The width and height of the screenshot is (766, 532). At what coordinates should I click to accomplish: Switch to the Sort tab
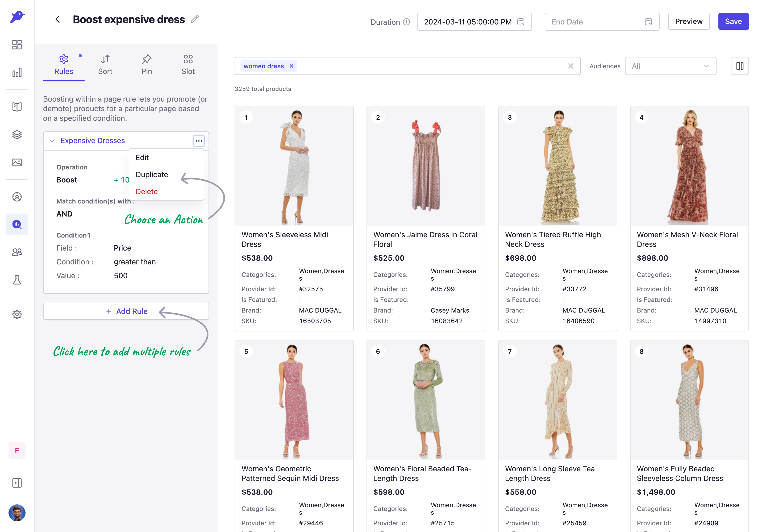click(x=105, y=65)
